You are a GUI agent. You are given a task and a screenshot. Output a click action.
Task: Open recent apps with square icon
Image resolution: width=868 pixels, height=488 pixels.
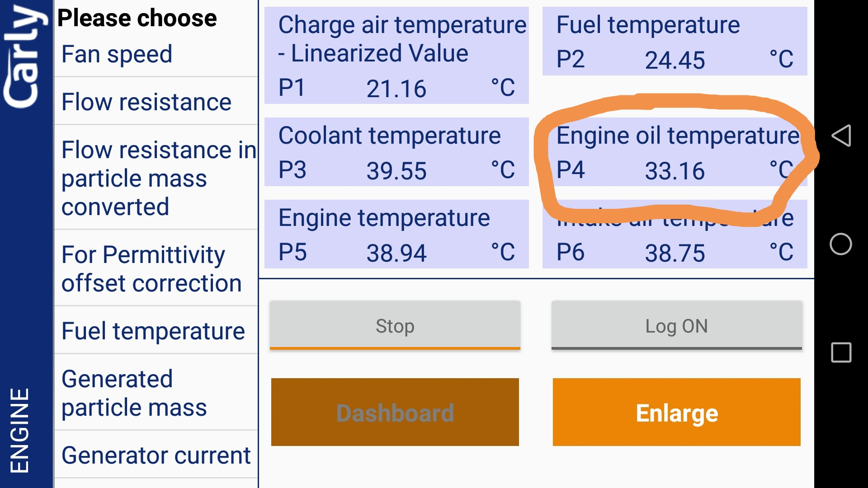point(841,352)
